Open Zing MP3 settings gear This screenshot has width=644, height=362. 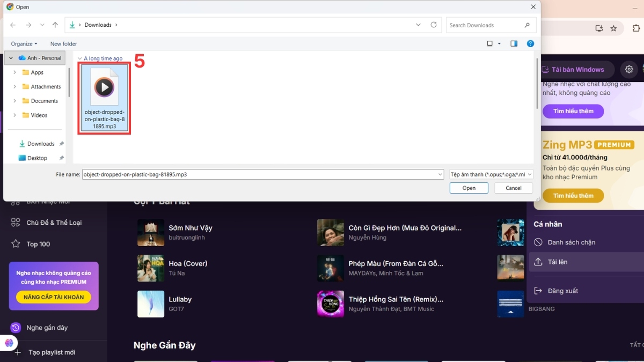[x=629, y=69]
